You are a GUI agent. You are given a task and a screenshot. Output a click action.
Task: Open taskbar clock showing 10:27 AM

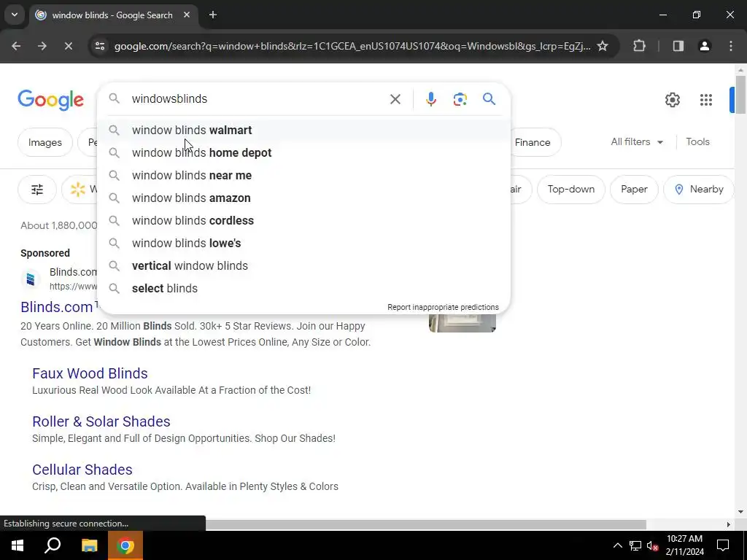(x=684, y=545)
